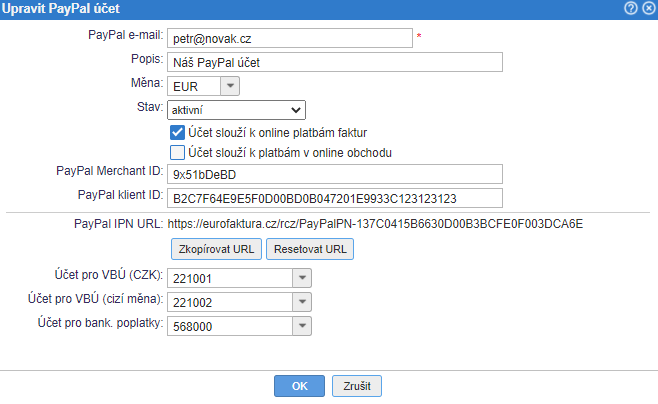Cancel editing with the Zrušit button

pyautogui.click(x=358, y=385)
